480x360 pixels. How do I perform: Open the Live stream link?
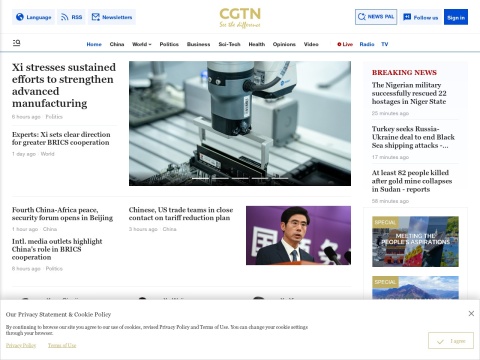pyautogui.click(x=345, y=44)
